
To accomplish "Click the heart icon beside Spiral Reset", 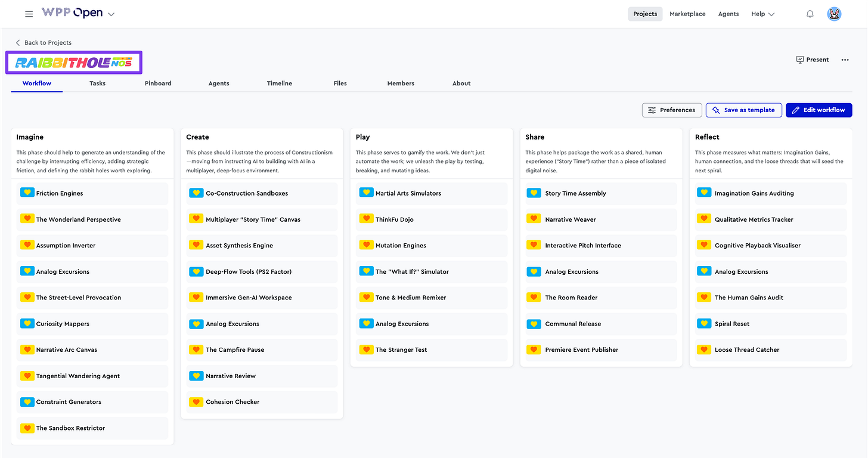I will click(704, 323).
